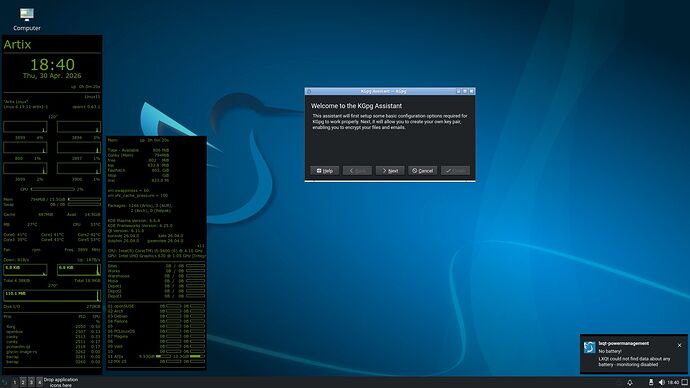The image size is (690, 388).
Task: Open the KGpg Assistant window menu icon
Action: [x=309, y=92]
